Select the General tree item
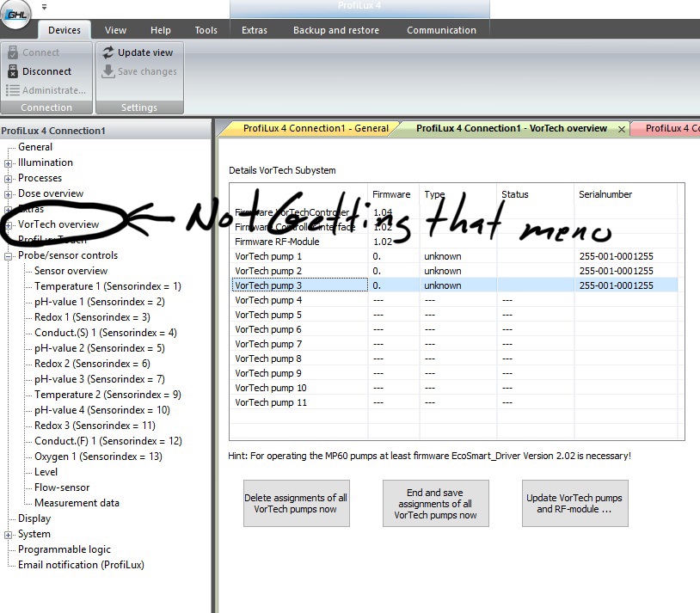700x613 pixels. click(35, 147)
